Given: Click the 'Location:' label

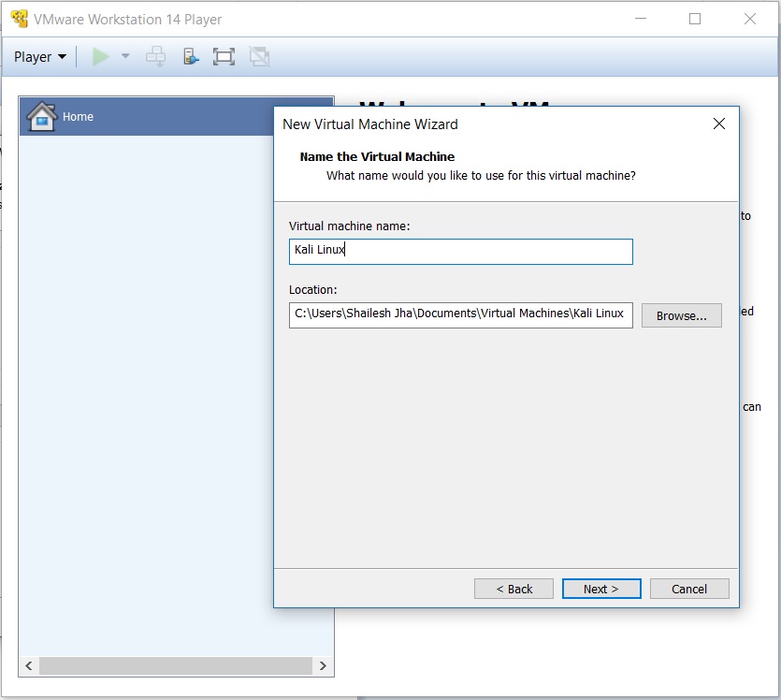Looking at the screenshot, I should tap(312, 290).
